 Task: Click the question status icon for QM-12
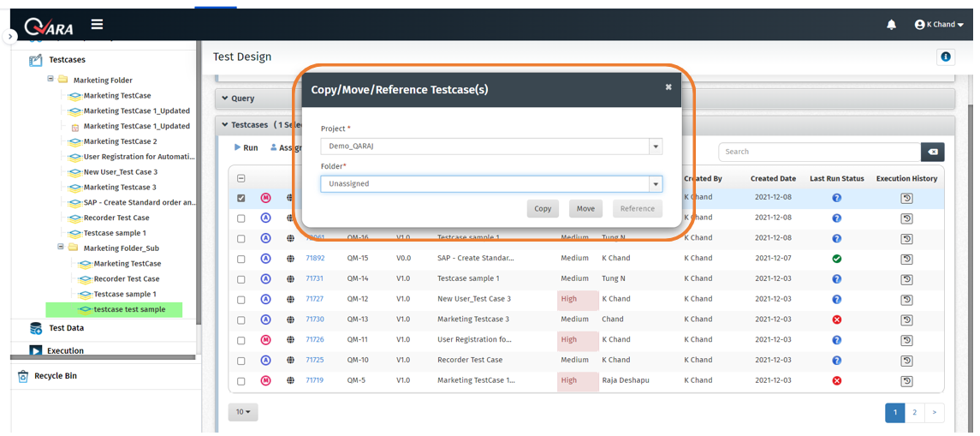837,299
